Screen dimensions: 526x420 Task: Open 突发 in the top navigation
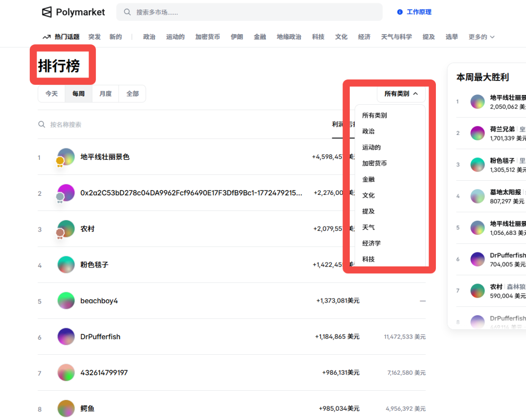[94, 37]
